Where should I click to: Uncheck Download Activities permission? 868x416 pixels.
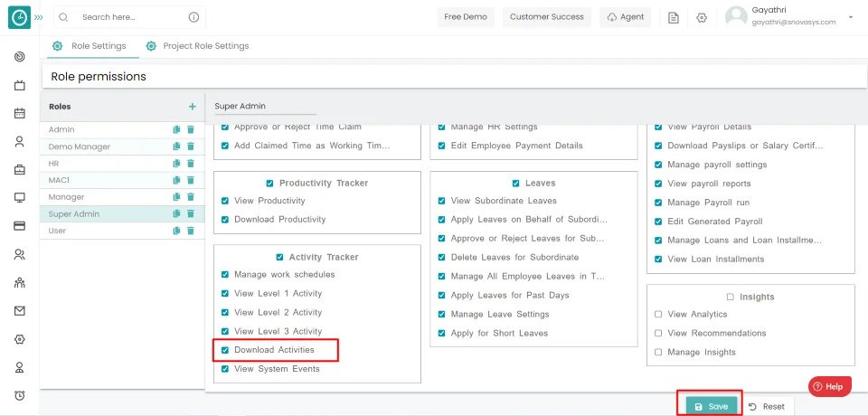click(225, 350)
